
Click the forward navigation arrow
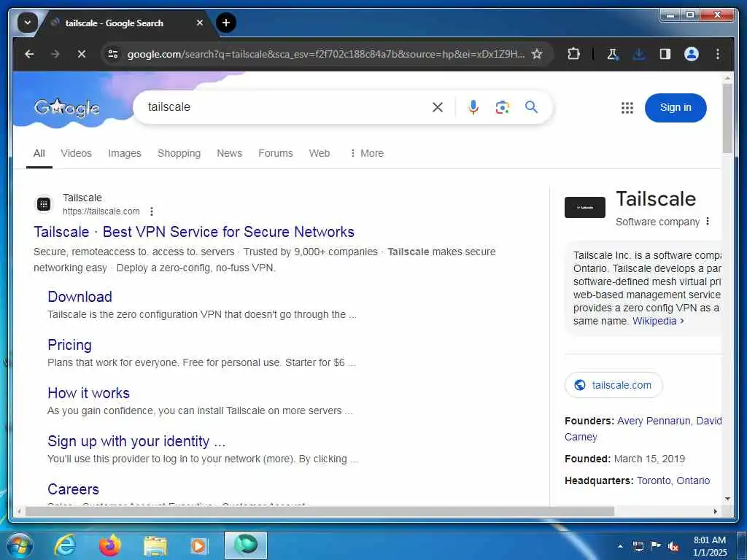point(55,54)
